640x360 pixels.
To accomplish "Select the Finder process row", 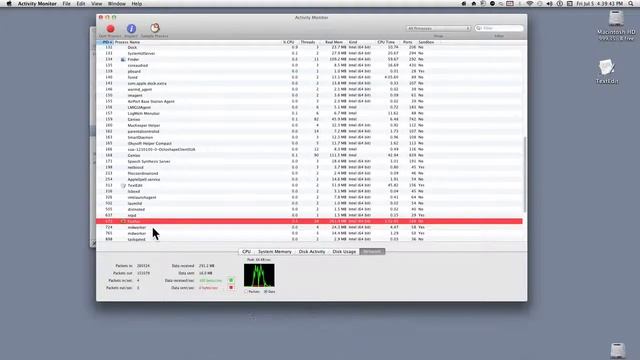I will click(309, 60).
